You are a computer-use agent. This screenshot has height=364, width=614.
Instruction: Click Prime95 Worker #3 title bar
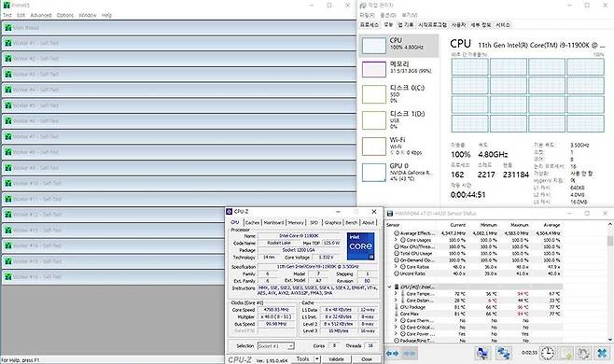[x=178, y=74]
